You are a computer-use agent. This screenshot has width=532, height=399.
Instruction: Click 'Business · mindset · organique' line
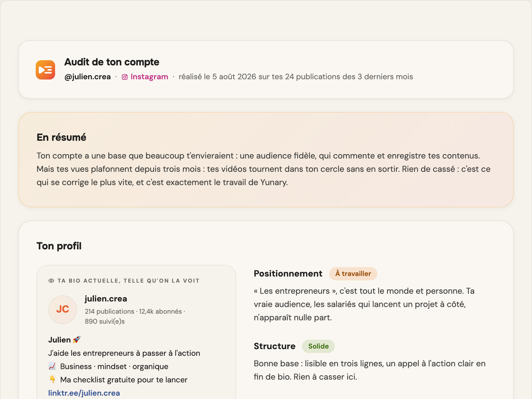tap(114, 366)
